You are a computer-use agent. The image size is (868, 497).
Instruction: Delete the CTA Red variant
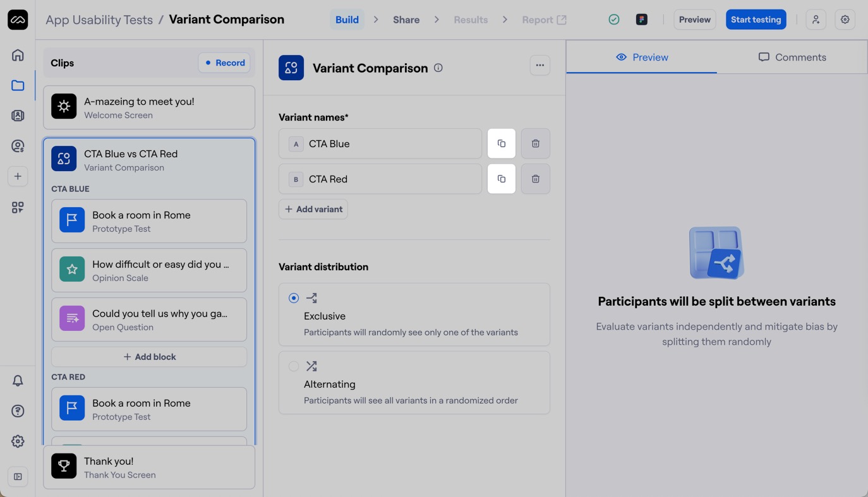535,179
